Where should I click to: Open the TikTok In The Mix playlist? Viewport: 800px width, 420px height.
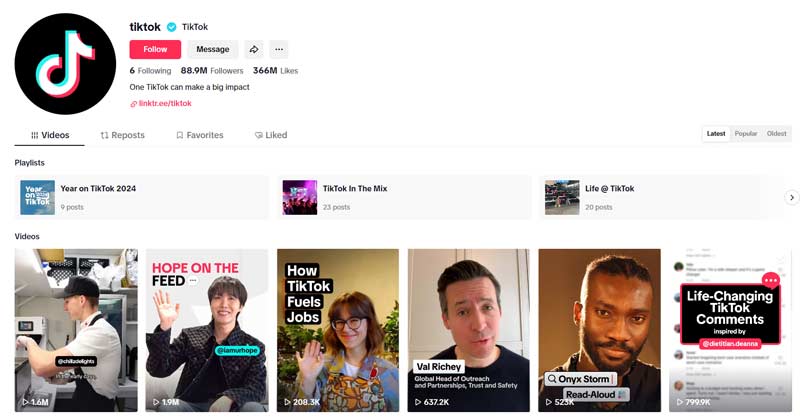pos(404,197)
